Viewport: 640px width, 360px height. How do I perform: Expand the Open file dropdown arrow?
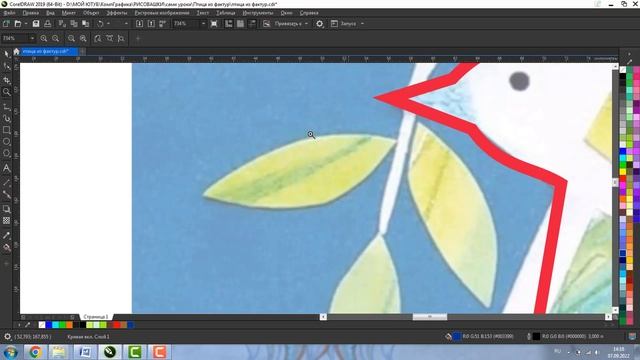[26, 24]
